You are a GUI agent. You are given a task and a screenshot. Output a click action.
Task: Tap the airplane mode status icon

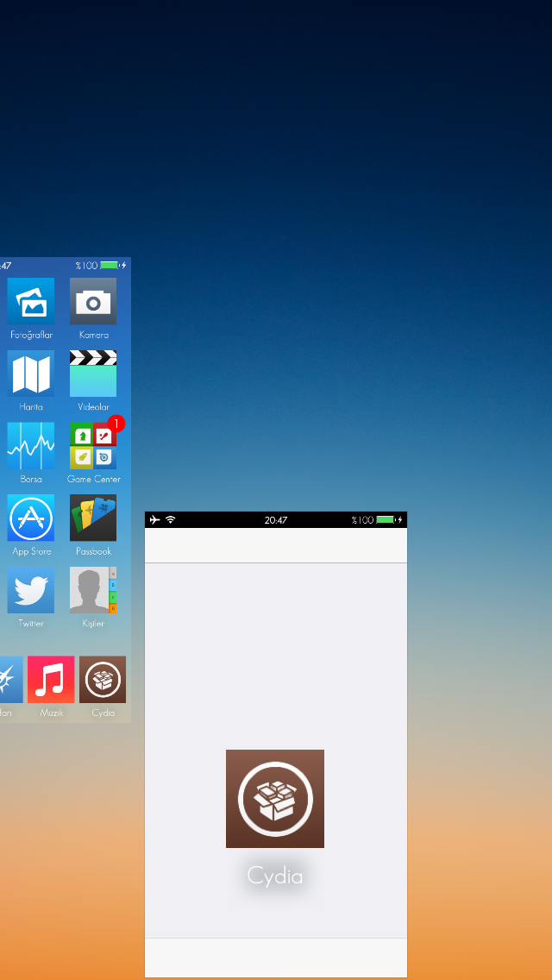155,519
